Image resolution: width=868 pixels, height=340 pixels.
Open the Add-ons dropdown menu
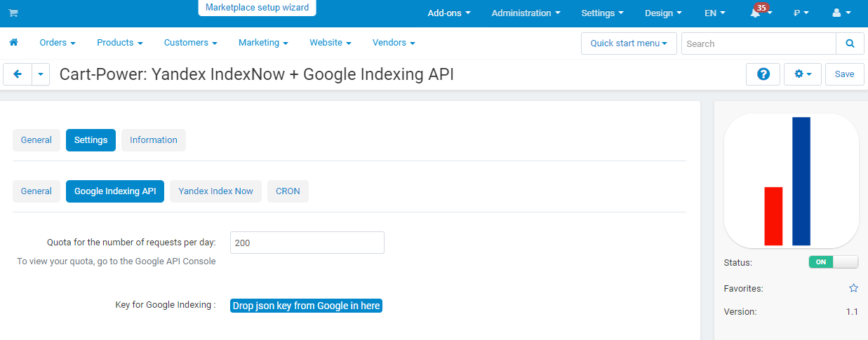click(x=448, y=13)
